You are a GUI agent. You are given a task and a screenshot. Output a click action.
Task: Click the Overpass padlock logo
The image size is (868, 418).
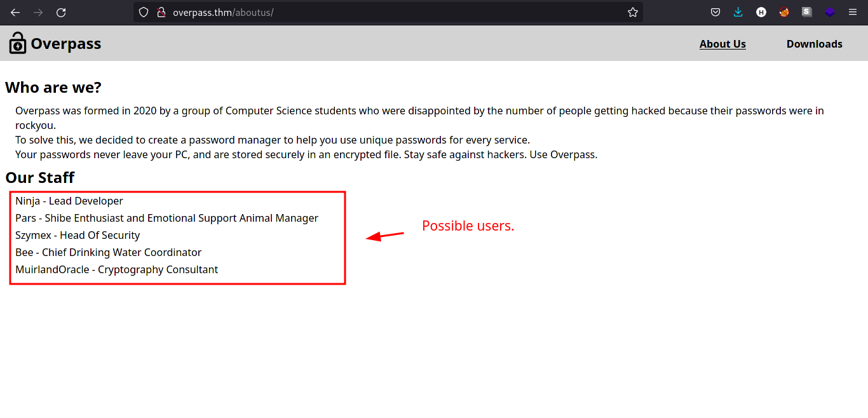18,43
